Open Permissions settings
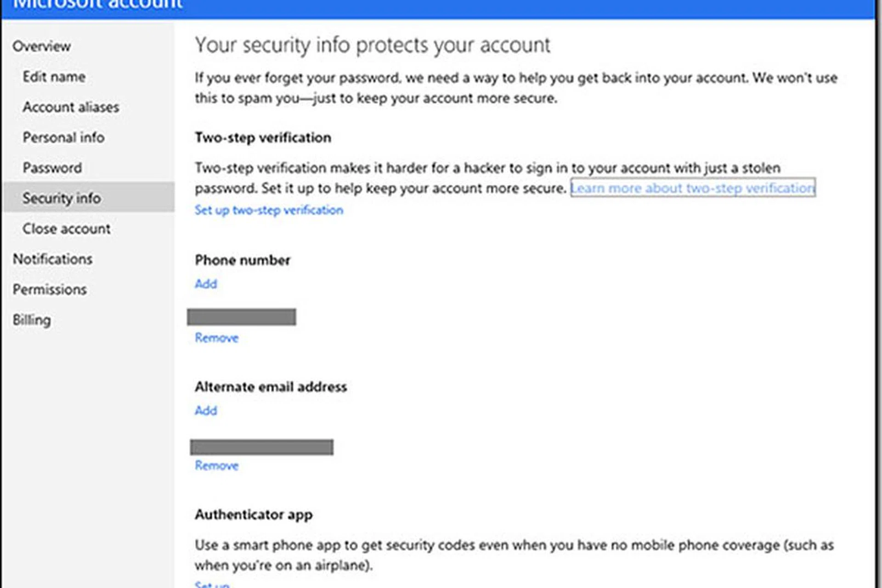The height and width of the screenshot is (588, 882). pyautogui.click(x=50, y=289)
